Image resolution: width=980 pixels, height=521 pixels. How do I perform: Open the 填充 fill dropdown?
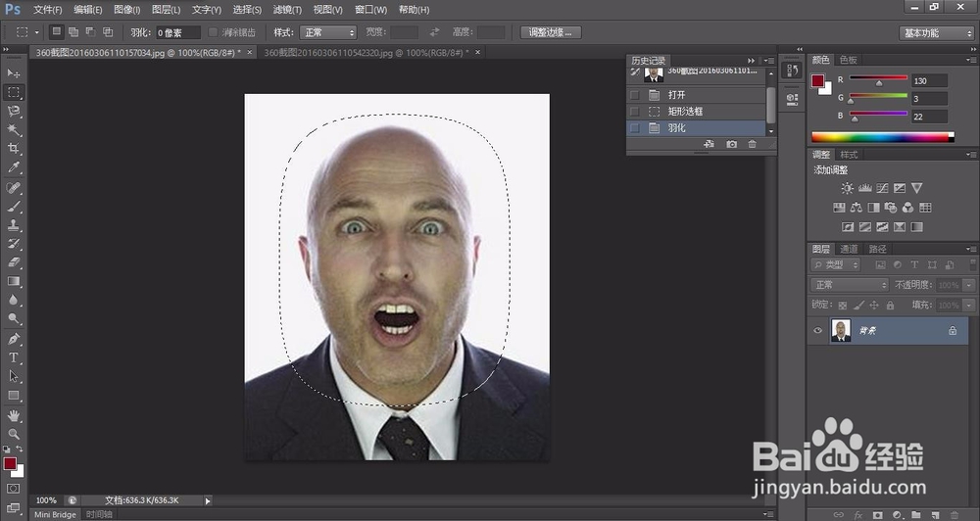[x=969, y=305]
